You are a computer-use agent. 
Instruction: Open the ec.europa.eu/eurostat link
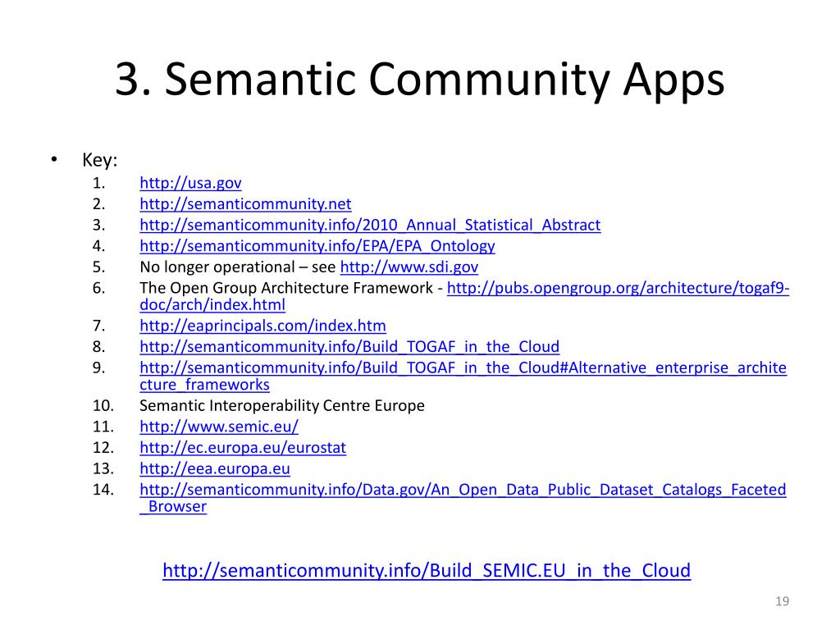[x=243, y=447]
